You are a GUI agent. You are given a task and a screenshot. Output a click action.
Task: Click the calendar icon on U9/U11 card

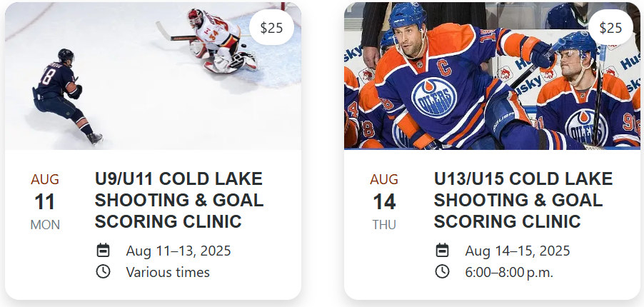point(103,251)
